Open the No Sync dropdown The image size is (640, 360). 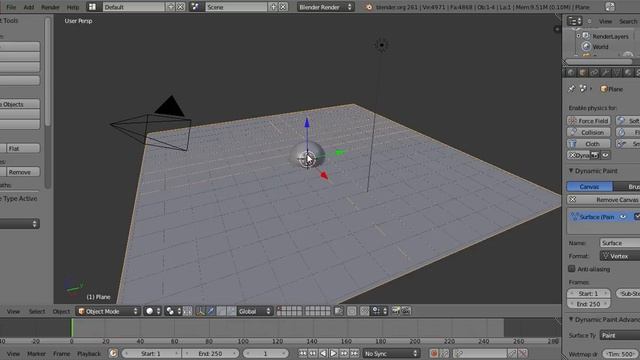[391, 353]
